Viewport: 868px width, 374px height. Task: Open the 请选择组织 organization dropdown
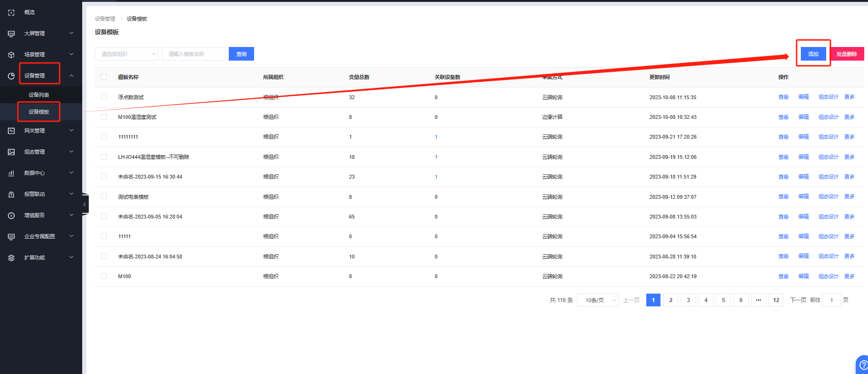pyautogui.click(x=126, y=54)
